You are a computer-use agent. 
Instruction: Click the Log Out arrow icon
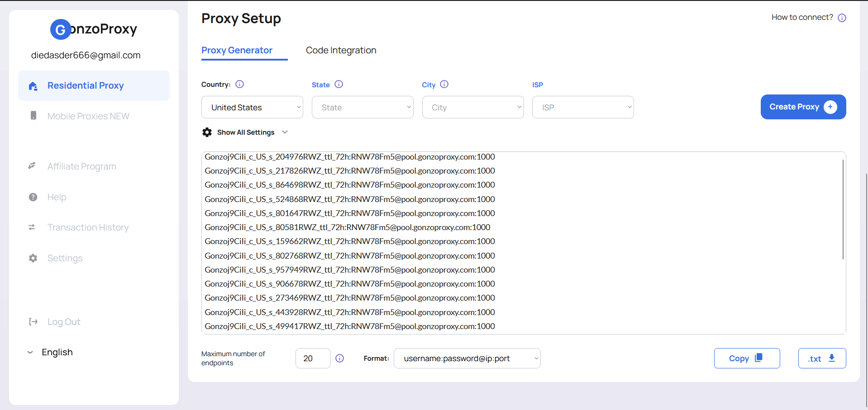pos(33,321)
